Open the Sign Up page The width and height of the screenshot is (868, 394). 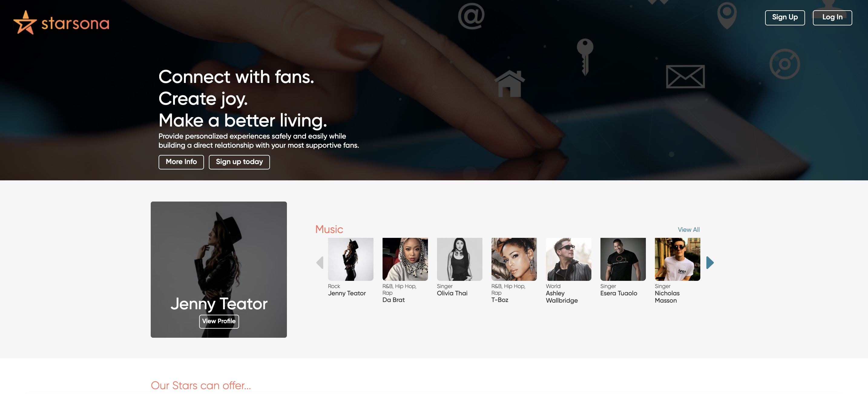click(784, 18)
